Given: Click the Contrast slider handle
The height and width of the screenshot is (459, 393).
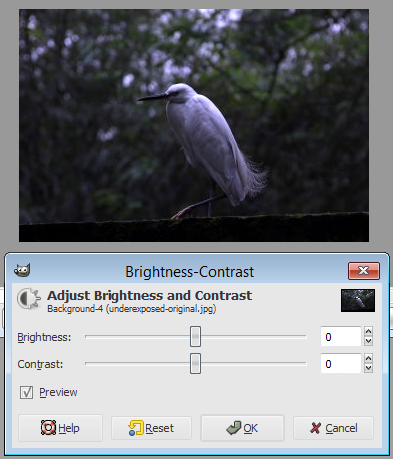Looking at the screenshot, I should 195,364.
